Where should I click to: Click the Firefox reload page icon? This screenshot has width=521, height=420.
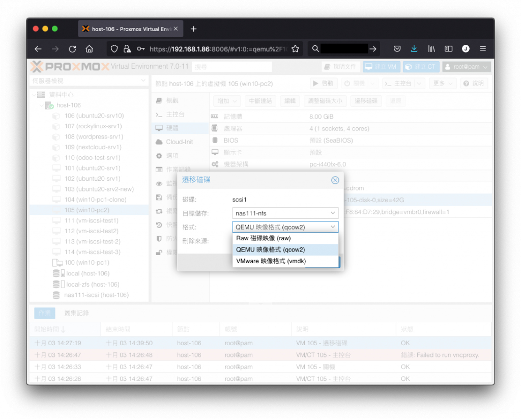tap(72, 49)
